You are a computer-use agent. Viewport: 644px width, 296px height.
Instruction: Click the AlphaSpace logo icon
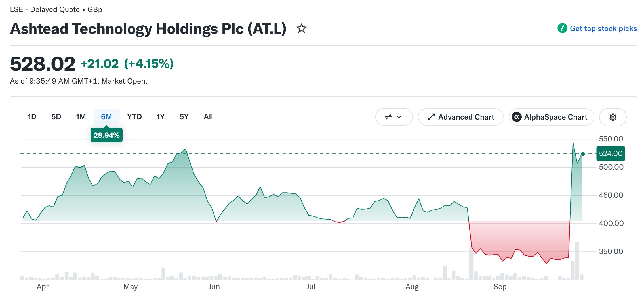tap(517, 117)
